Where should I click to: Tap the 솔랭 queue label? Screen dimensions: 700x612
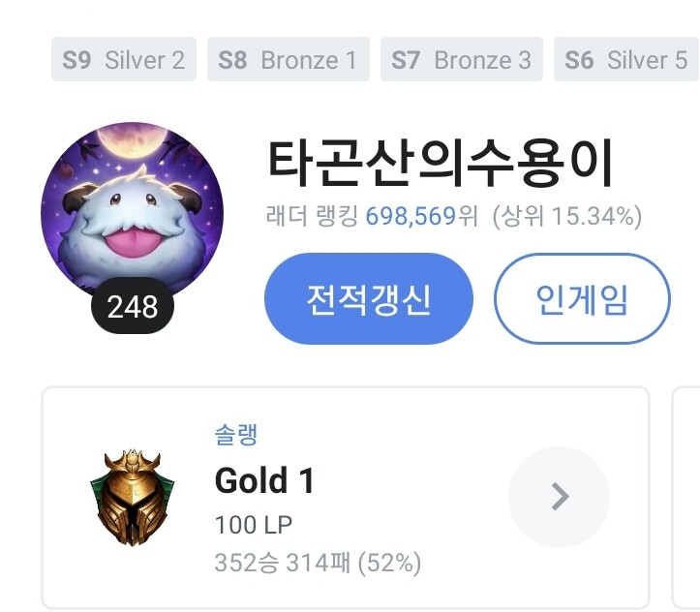[235, 435]
